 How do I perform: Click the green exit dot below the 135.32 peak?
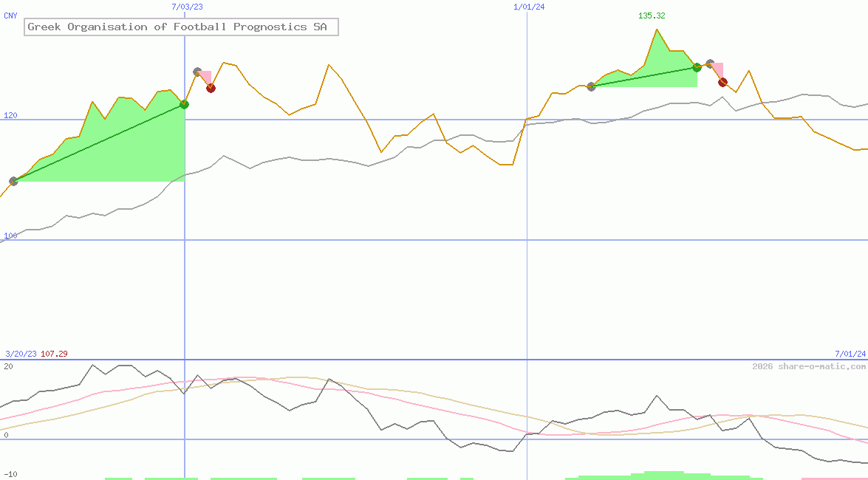697,67
